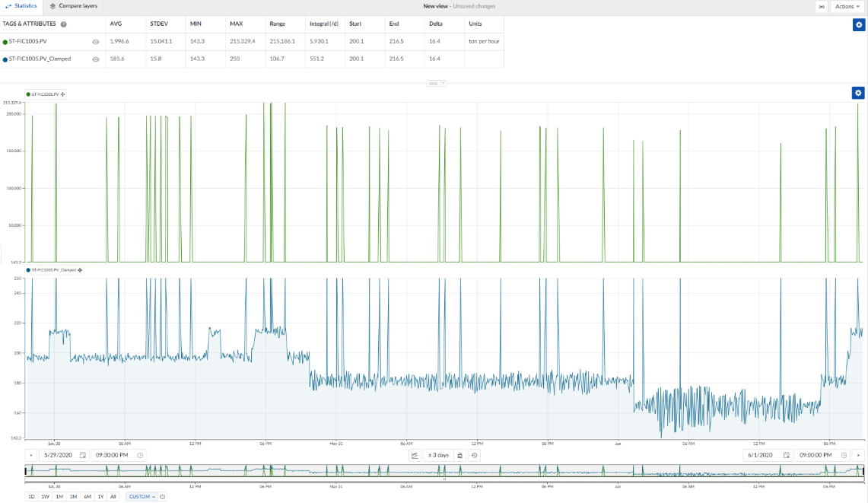Click the ± 3 days duration button
The width and height of the screenshot is (868, 503).
[438, 455]
